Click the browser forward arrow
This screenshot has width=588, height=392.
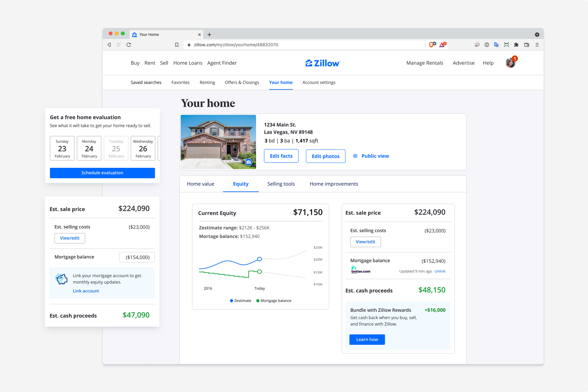tap(119, 45)
